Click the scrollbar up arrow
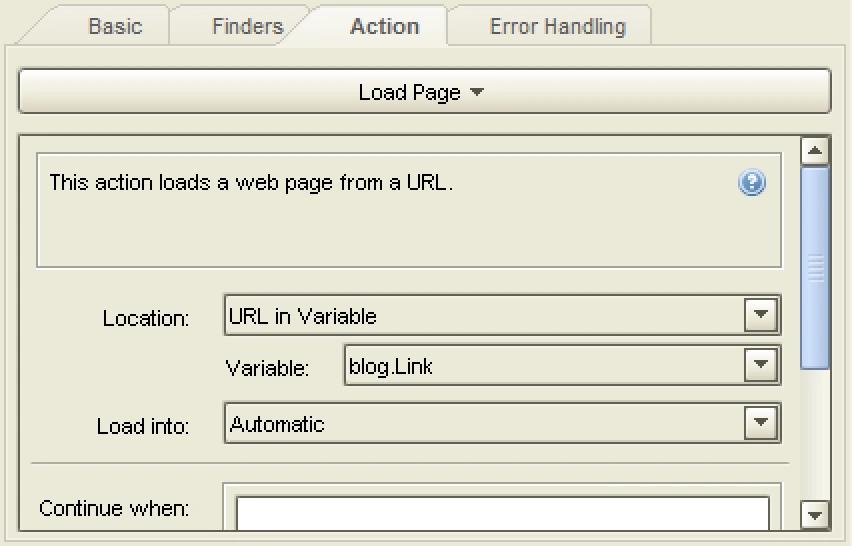The image size is (852, 546). point(815,150)
